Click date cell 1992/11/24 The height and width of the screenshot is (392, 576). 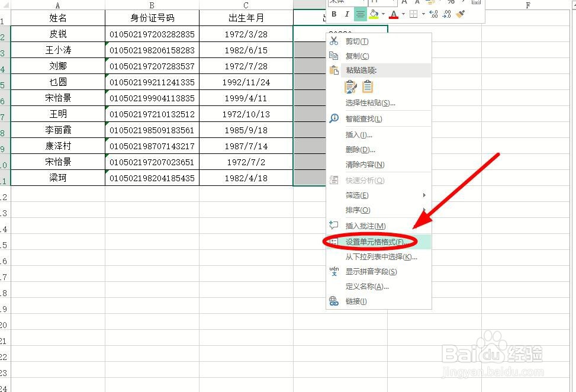tap(246, 82)
